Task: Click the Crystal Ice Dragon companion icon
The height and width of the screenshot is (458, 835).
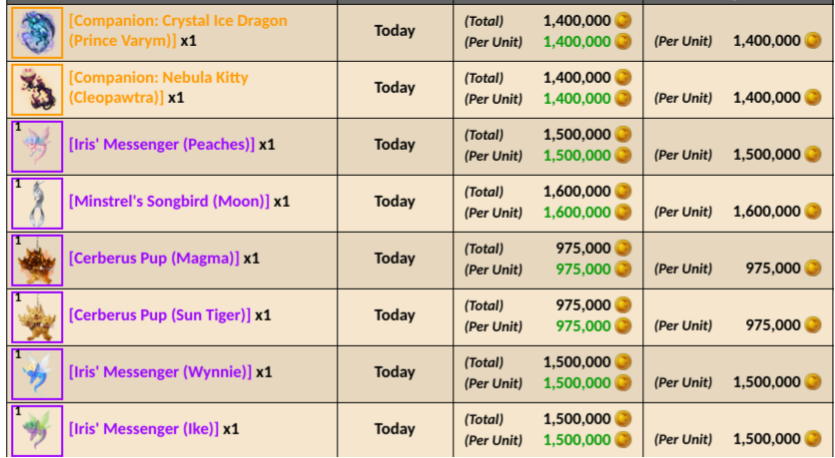Action: 37,32
